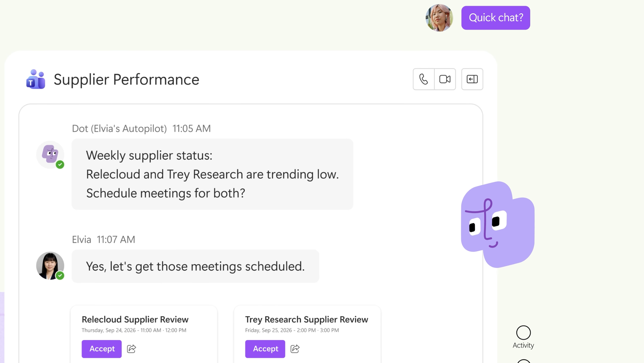Click the Relecloud Supplier Review card title
The image size is (644, 363).
pyautogui.click(x=135, y=319)
